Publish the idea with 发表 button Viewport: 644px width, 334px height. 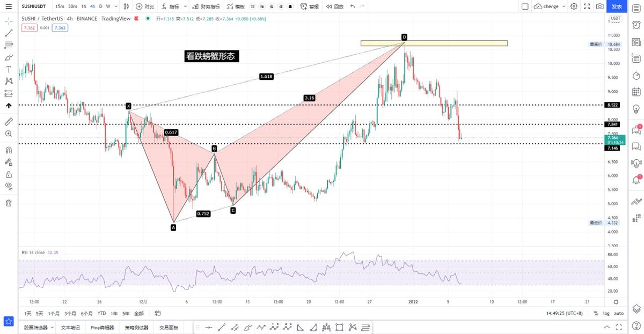click(617, 6)
